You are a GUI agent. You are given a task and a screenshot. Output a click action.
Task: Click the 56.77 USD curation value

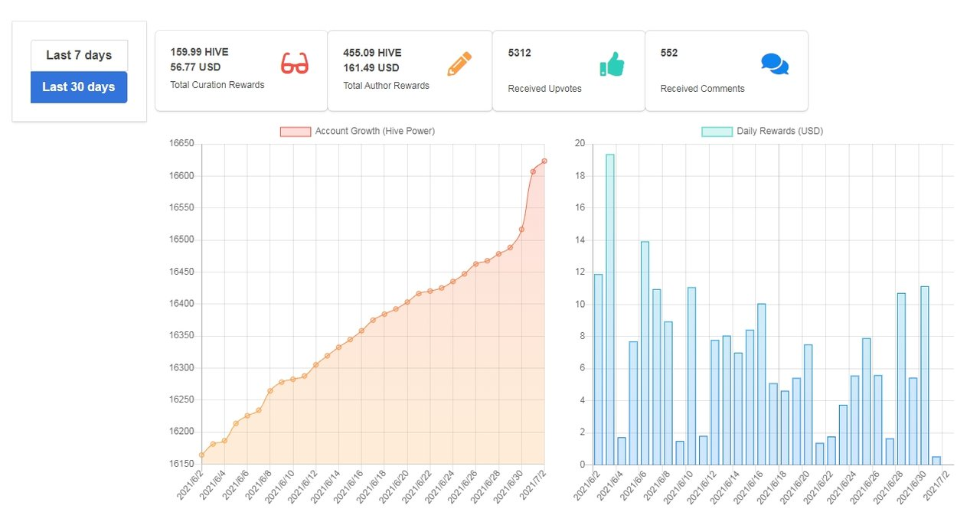click(195, 67)
